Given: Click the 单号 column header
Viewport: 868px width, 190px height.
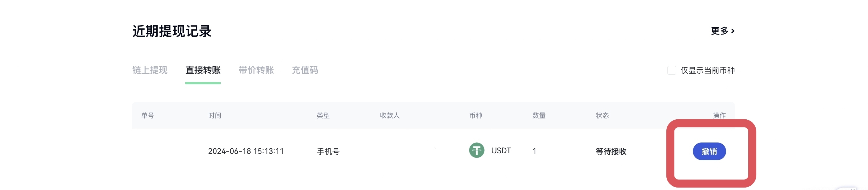Looking at the screenshot, I should point(147,115).
